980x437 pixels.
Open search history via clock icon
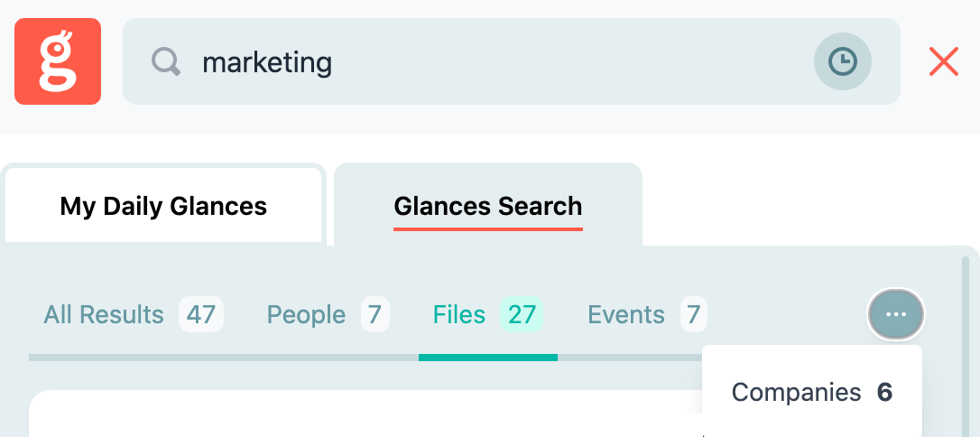[x=843, y=61]
